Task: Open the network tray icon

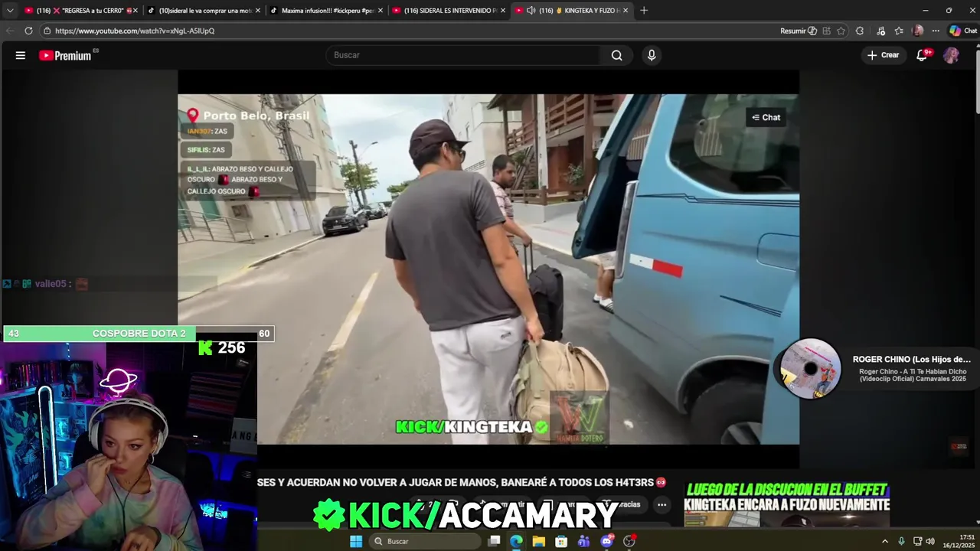Action: pyautogui.click(x=917, y=541)
